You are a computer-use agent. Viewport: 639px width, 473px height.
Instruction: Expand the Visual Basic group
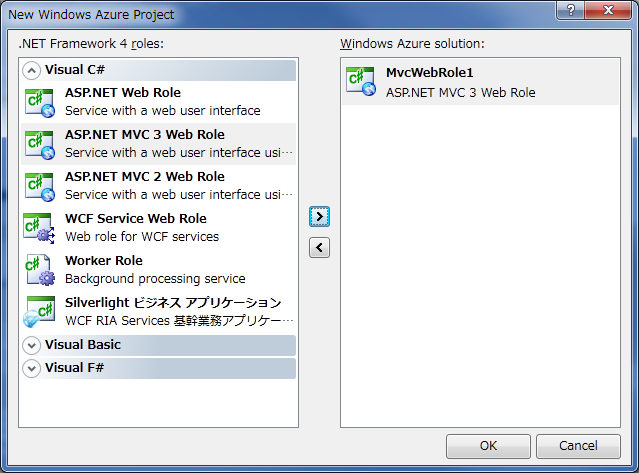[31, 345]
